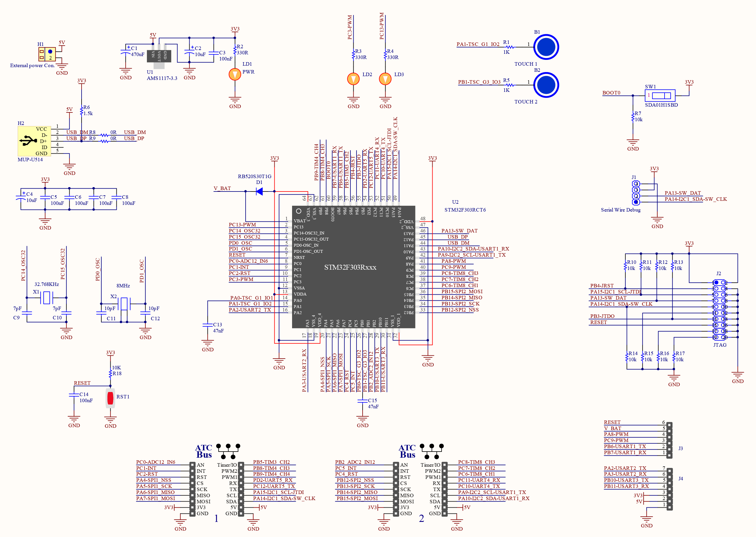
Task: Select the C15 47nF capacitor symbol
Action: click(362, 401)
